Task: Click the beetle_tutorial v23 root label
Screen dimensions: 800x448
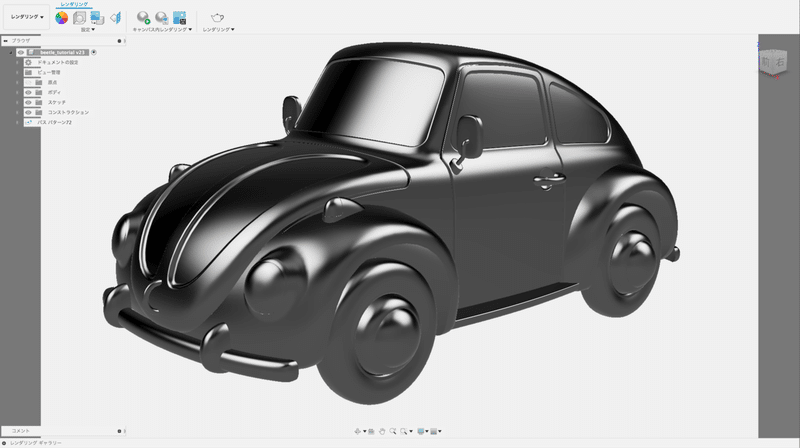Action: (62, 53)
